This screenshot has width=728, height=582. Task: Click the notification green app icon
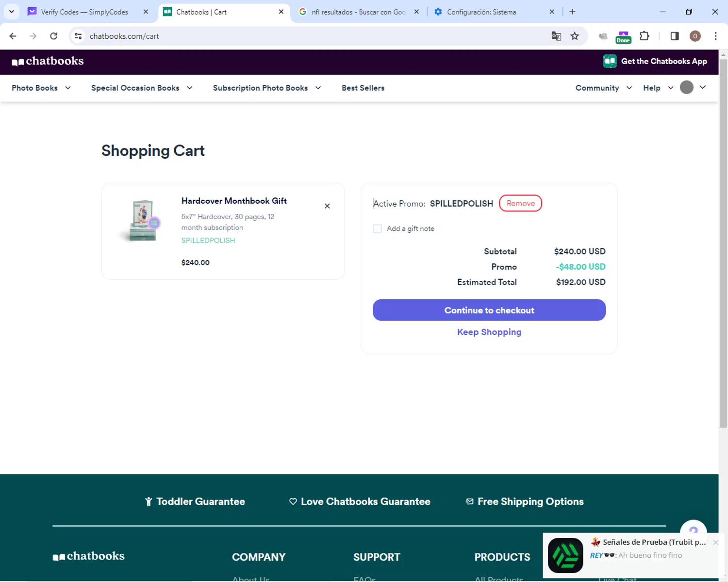coord(565,555)
